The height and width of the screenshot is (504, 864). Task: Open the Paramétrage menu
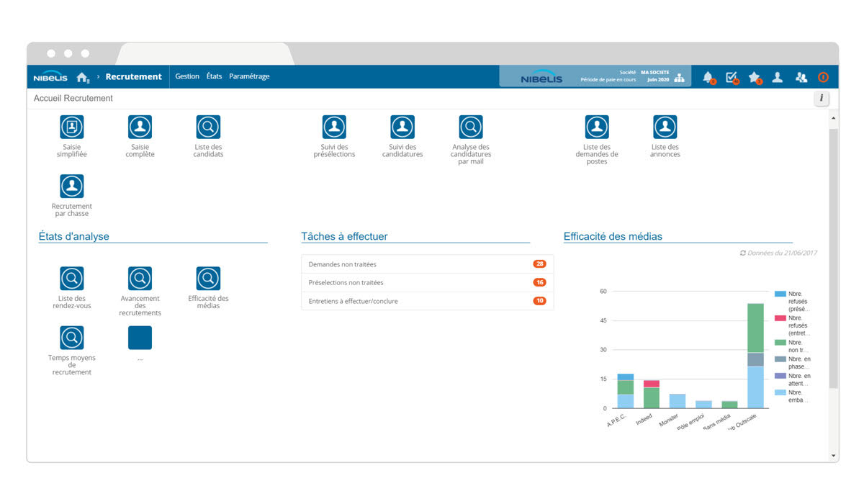tap(249, 76)
